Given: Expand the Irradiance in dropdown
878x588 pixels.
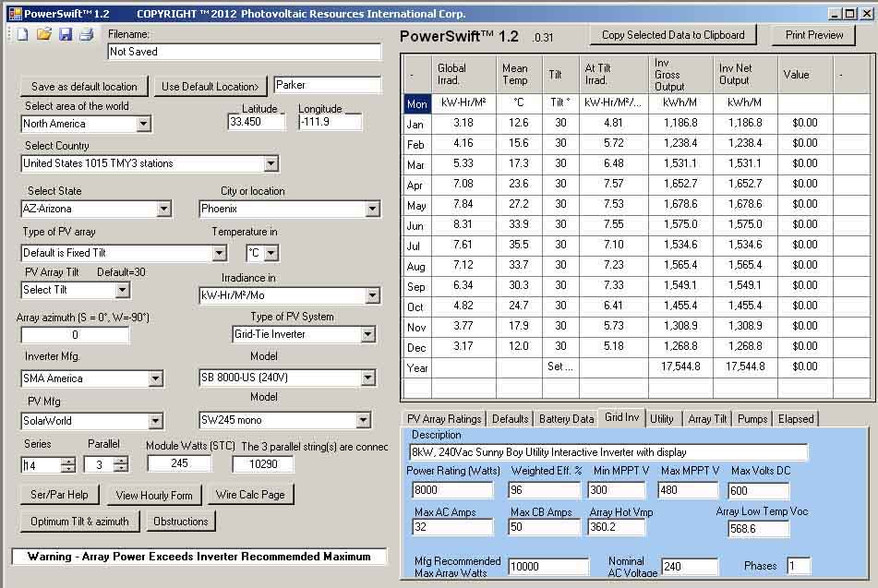Looking at the screenshot, I should click(372, 295).
